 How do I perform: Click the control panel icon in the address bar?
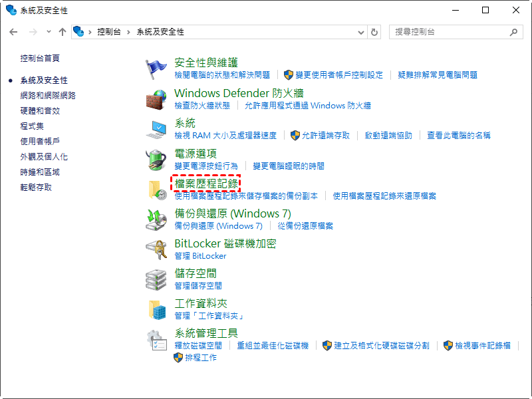pos(78,31)
